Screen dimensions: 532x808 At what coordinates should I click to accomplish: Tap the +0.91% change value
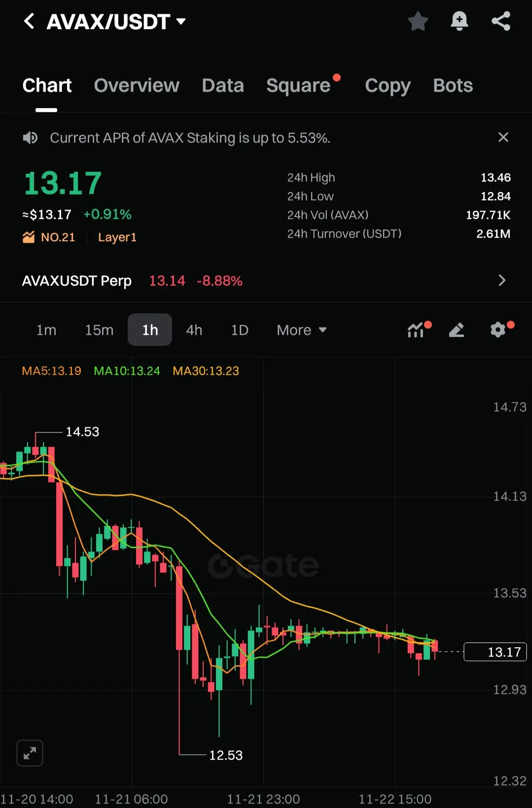107,214
